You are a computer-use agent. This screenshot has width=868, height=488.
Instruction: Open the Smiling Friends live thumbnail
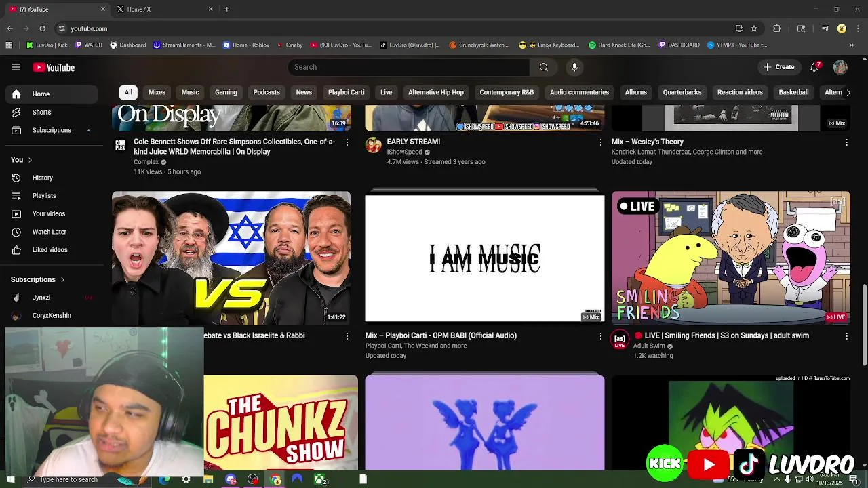pos(731,258)
